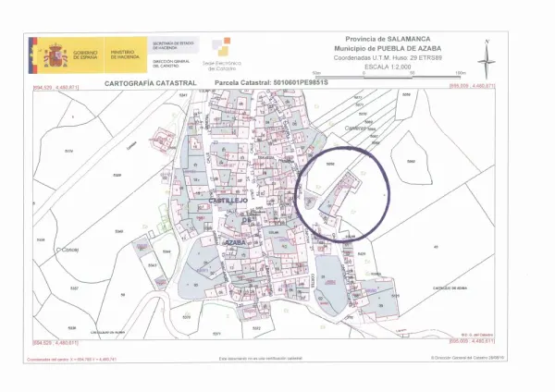The image size is (555, 392).
Task: Click the 'Sede Electrónica del Catastro' caption
Action: (222, 66)
